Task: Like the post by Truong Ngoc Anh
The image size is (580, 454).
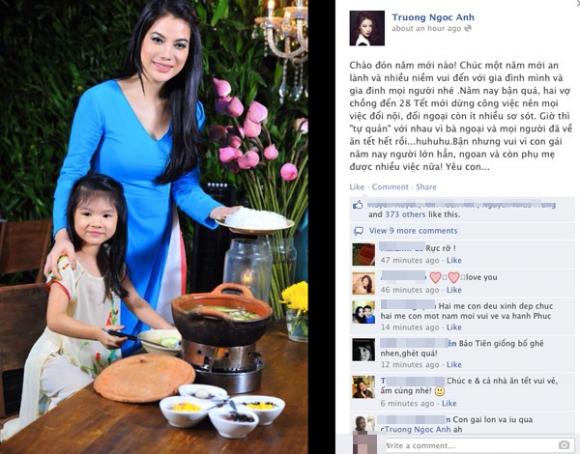Action: click(x=357, y=187)
